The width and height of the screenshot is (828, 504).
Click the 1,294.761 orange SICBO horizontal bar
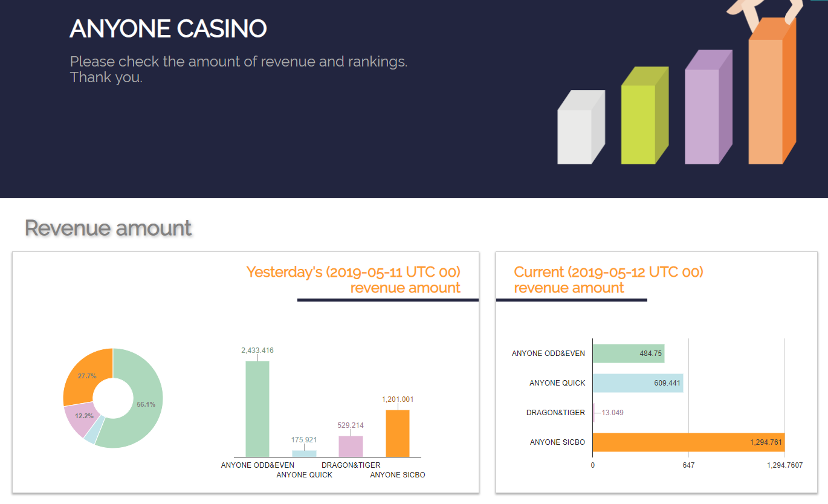688,442
